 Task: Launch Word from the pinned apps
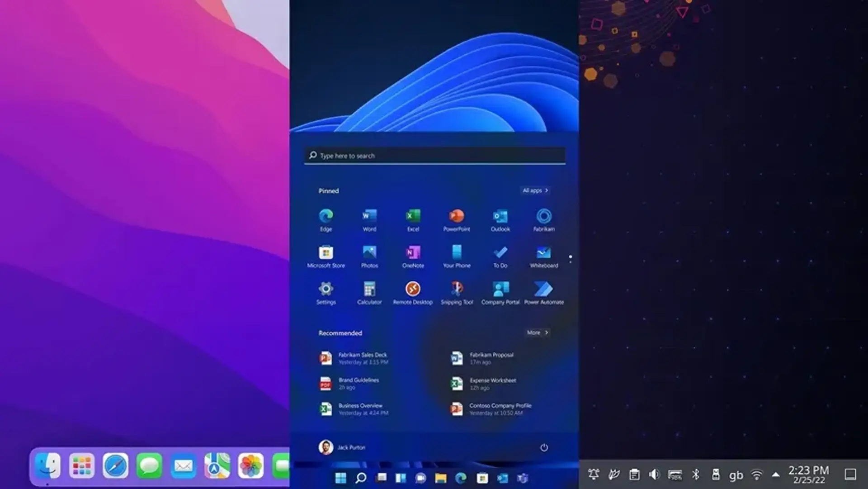[369, 220]
